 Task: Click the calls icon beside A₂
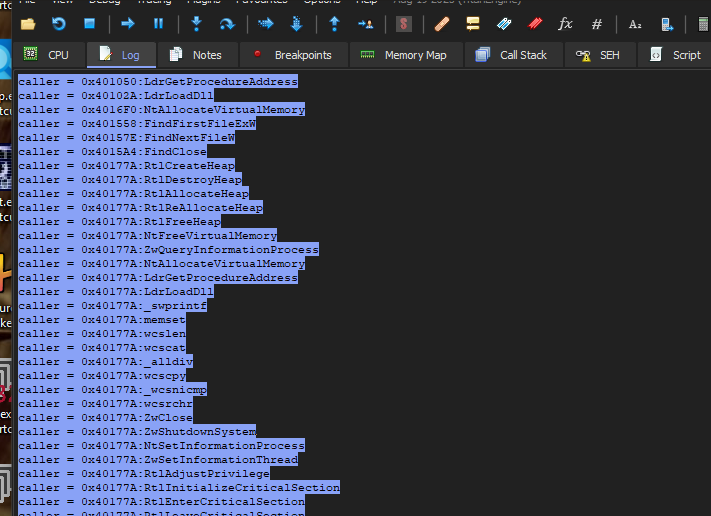coord(667,24)
